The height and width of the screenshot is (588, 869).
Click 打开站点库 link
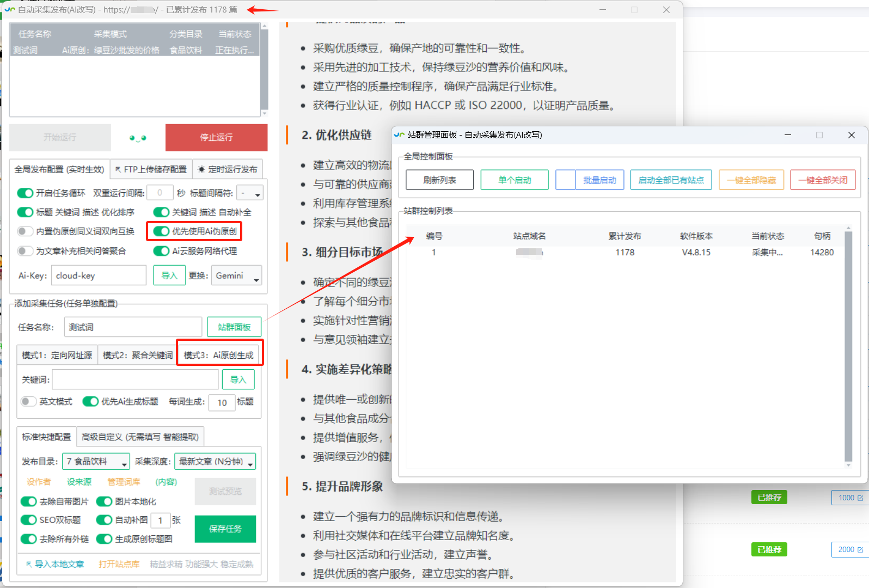pyautogui.click(x=119, y=564)
